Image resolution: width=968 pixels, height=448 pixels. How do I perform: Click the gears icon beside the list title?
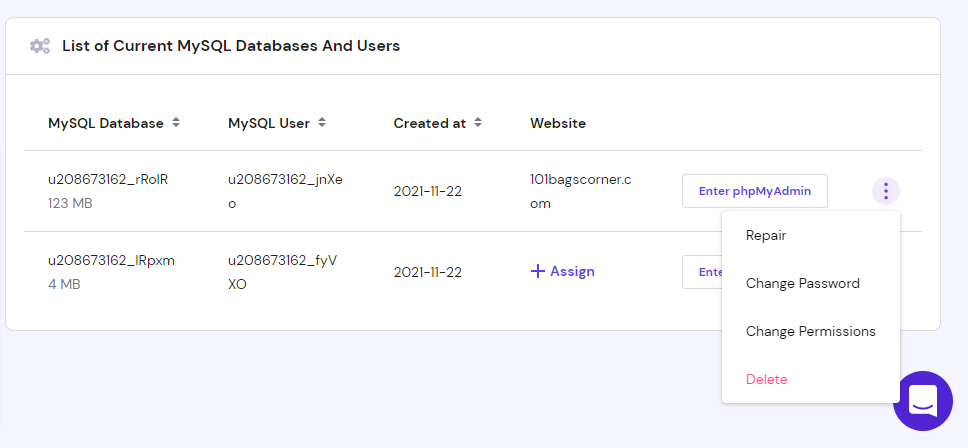40,46
